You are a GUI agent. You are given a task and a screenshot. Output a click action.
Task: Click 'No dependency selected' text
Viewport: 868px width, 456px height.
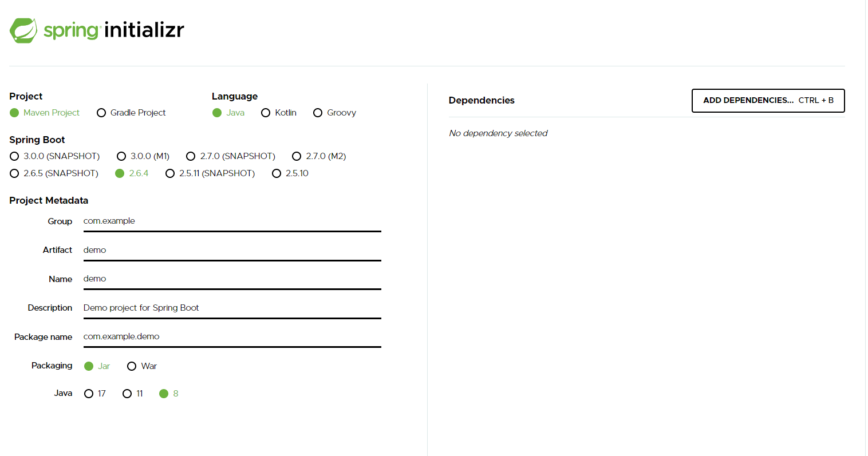[498, 133]
